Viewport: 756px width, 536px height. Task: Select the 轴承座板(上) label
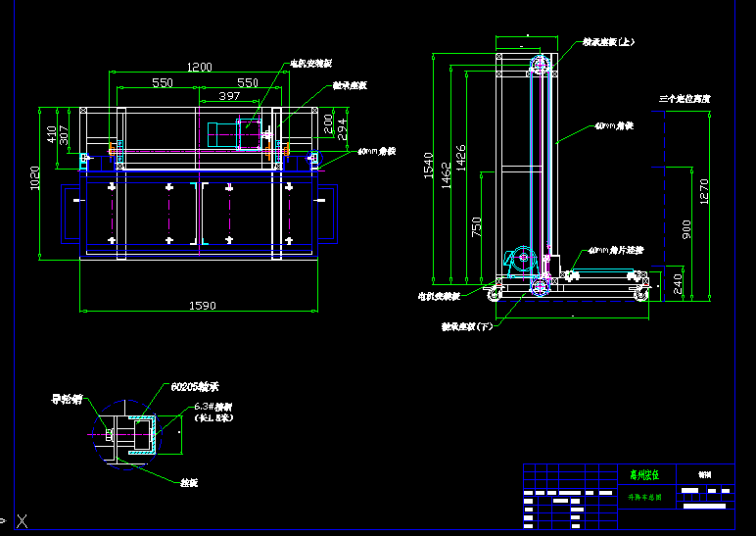[608, 42]
